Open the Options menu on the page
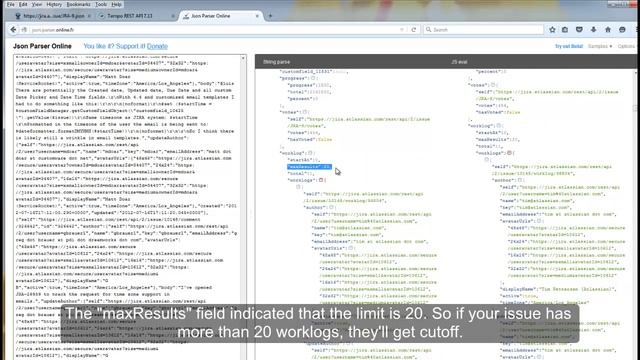 [x=626, y=46]
